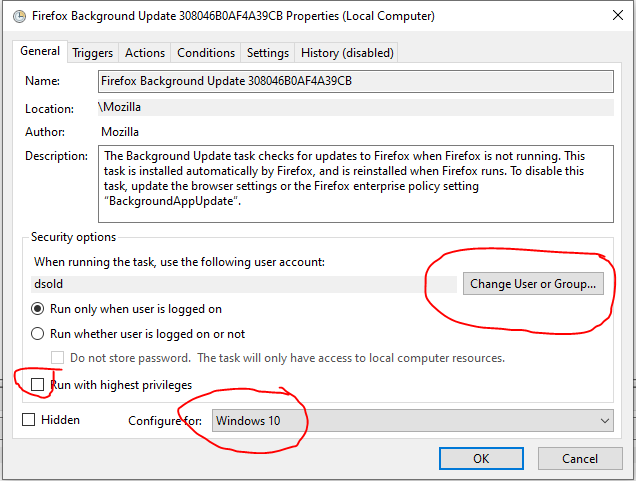636x481 pixels.
Task: Enable Run with highest privileges checkbox
Action: (x=37, y=384)
